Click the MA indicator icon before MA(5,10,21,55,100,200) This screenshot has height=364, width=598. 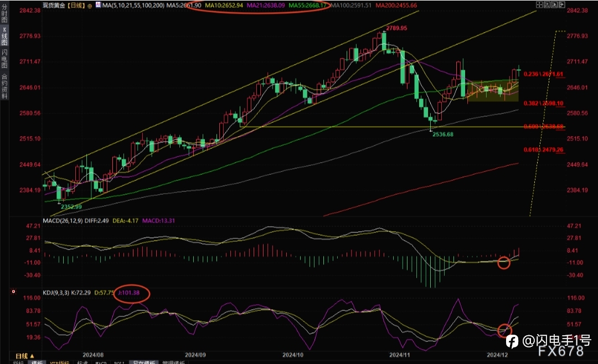coord(99,5)
